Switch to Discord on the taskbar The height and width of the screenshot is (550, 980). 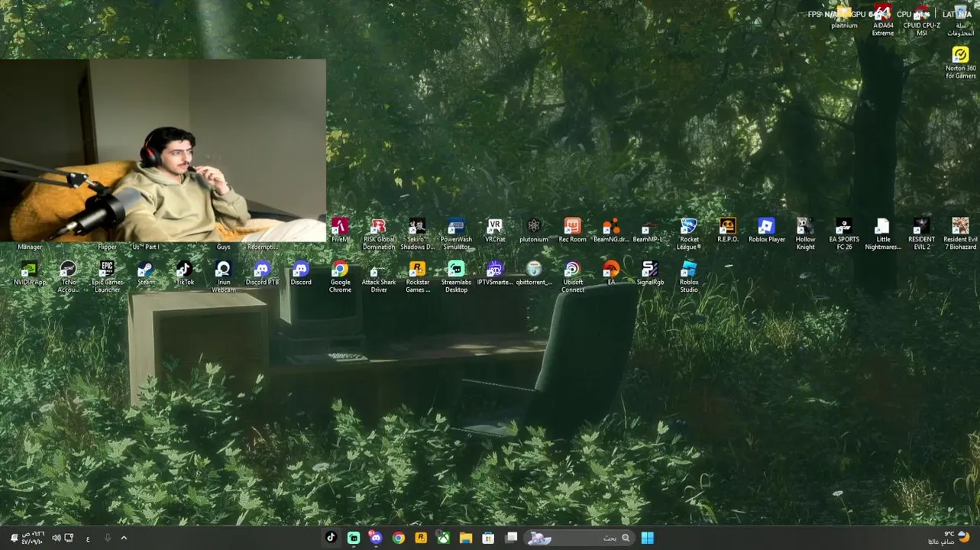(376, 538)
